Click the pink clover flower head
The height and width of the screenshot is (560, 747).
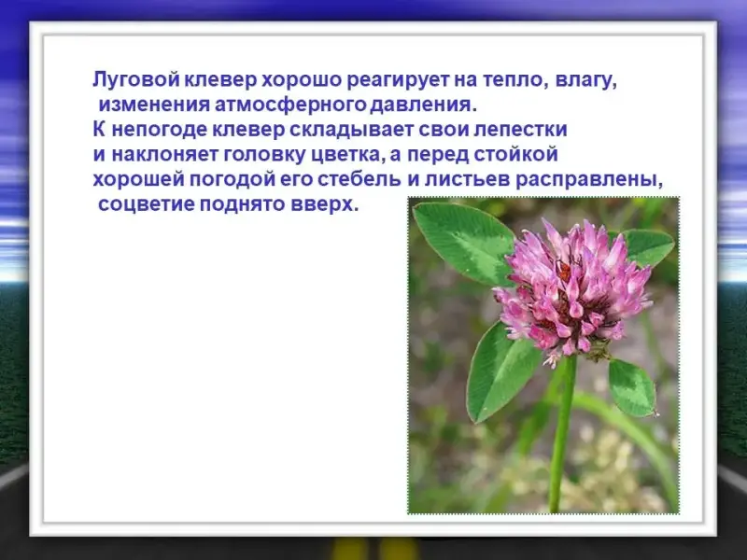571,291
